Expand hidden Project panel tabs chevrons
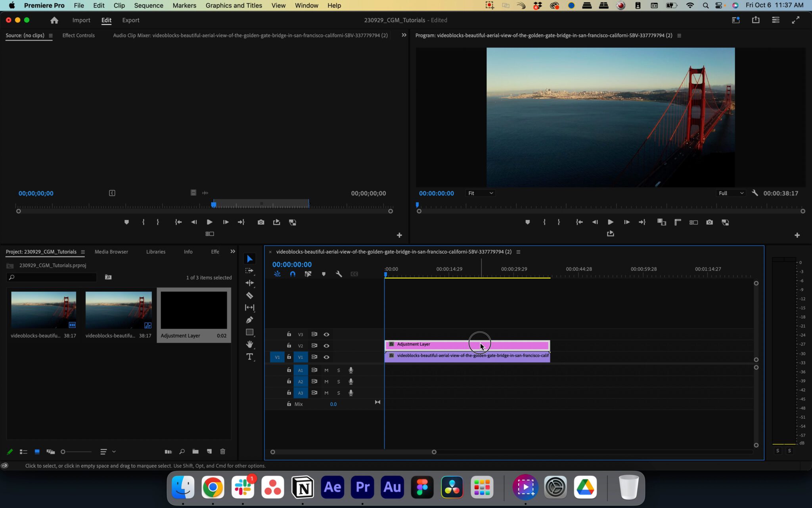The width and height of the screenshot is (812, 508). tap(233, 252)
